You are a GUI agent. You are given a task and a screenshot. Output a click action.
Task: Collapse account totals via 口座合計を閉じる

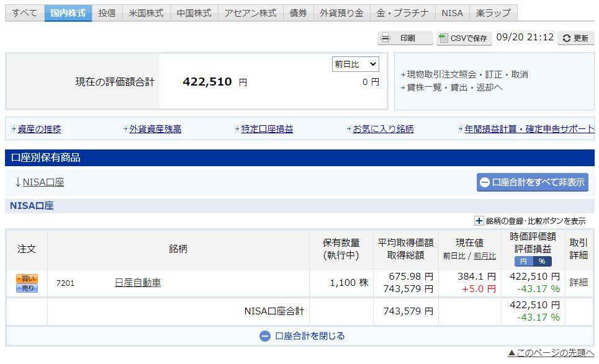coord(310,336)
